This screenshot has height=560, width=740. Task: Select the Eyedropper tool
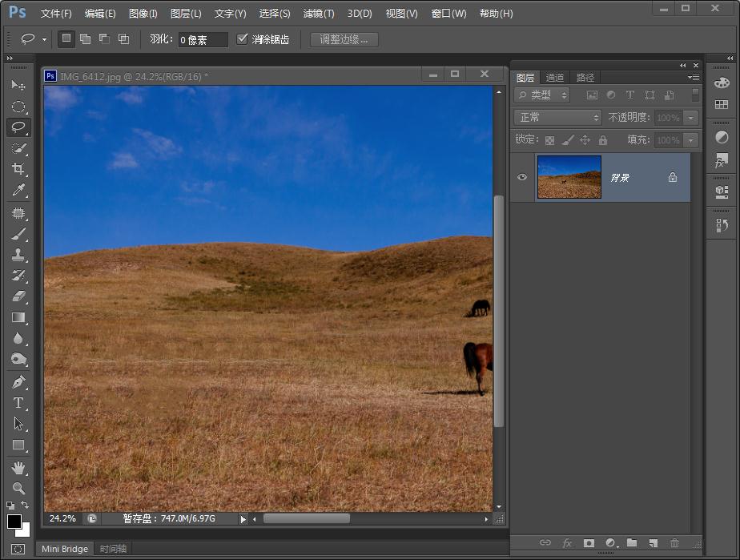pos(18,190)
